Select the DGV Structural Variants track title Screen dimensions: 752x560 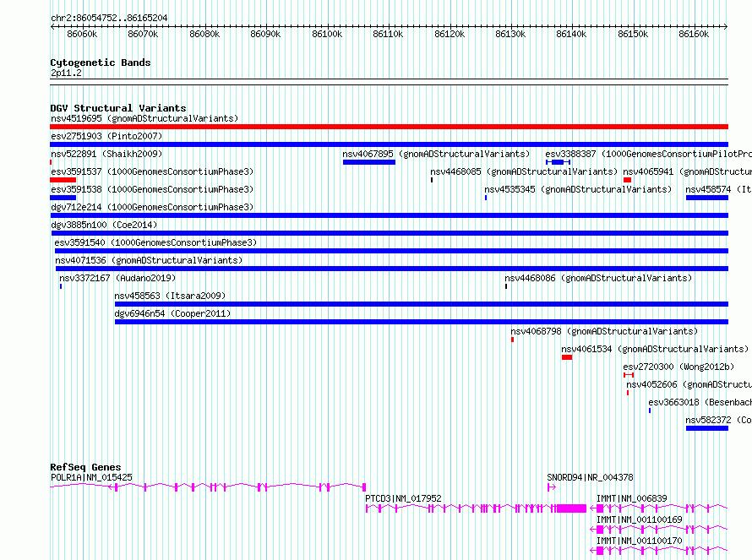click(x=118, y=108)
